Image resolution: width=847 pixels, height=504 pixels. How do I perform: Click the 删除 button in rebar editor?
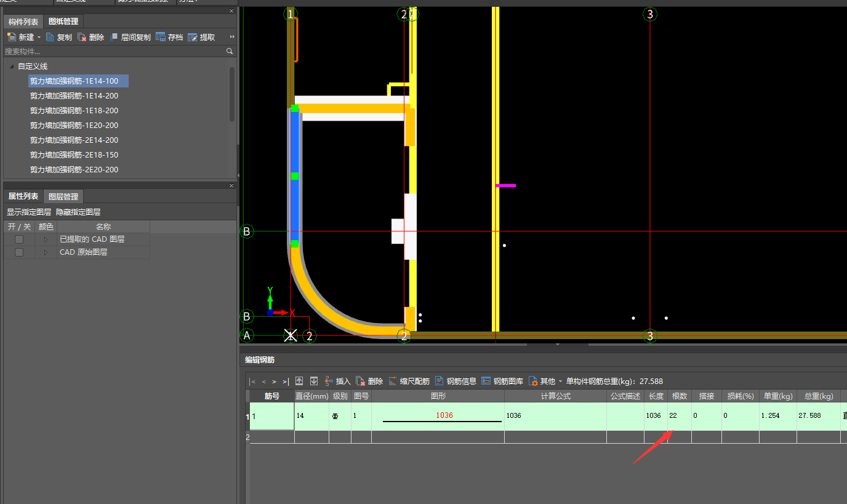[x=370, y=382]
